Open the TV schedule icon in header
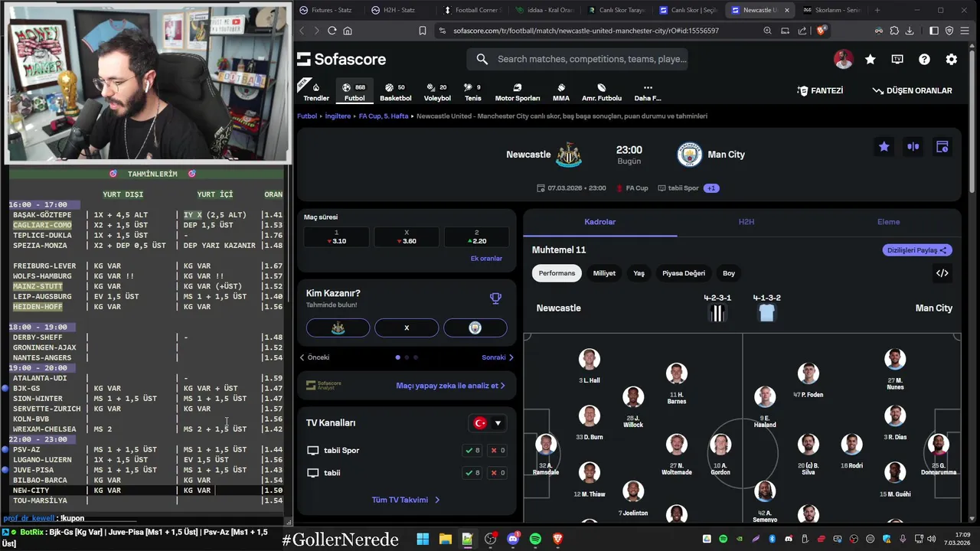 897,59
